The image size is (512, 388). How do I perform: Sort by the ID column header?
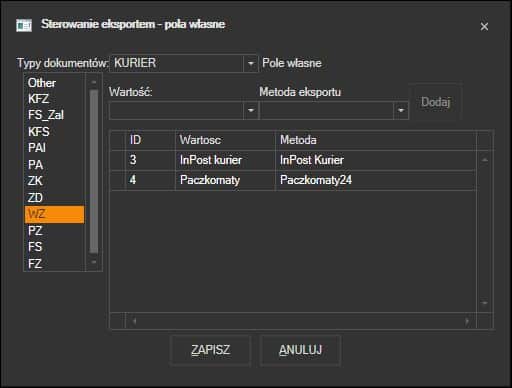click(x=150, y=140)
